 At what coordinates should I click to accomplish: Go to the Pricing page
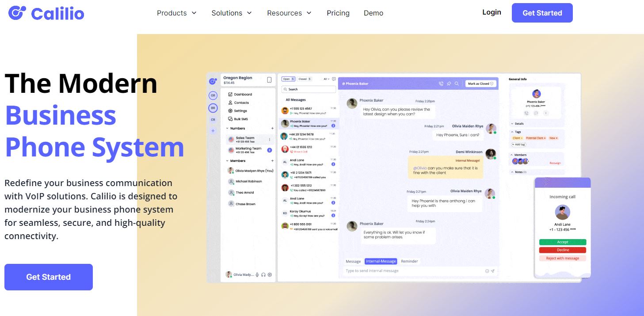[338, 13]
